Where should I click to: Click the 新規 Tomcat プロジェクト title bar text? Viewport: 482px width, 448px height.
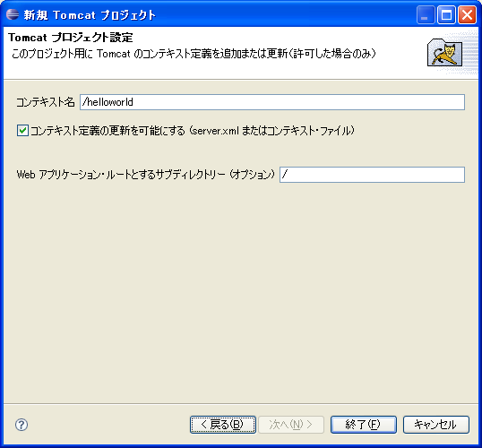(90, 14)
